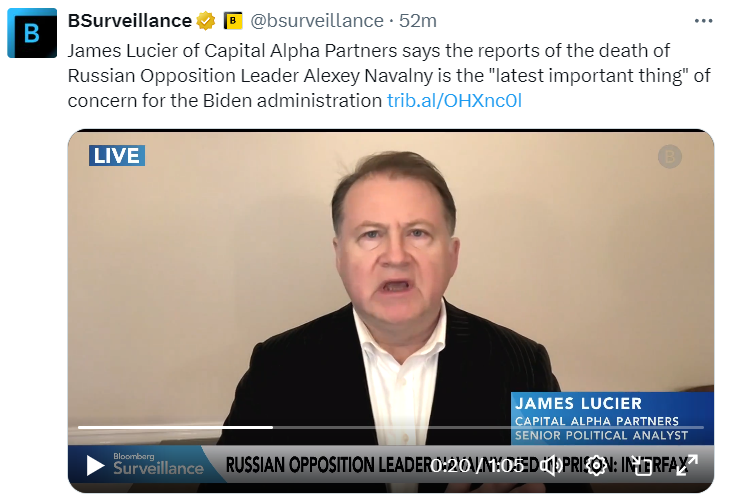Click the @bsurveillance handle
Viewport: 730px width, 499px height.
(317, 20)
